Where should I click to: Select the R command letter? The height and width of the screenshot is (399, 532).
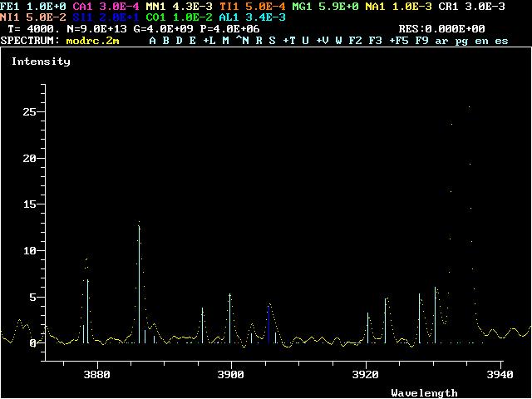coord(259,41)
